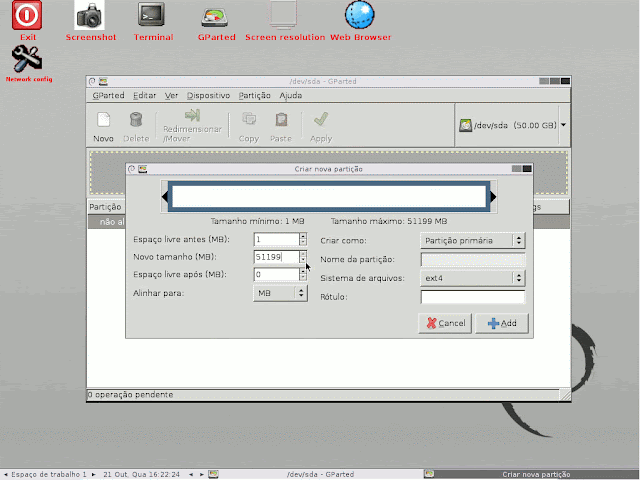Click the Rótulo text field
This screenshot has height=480, width=640.
point(473,297)
